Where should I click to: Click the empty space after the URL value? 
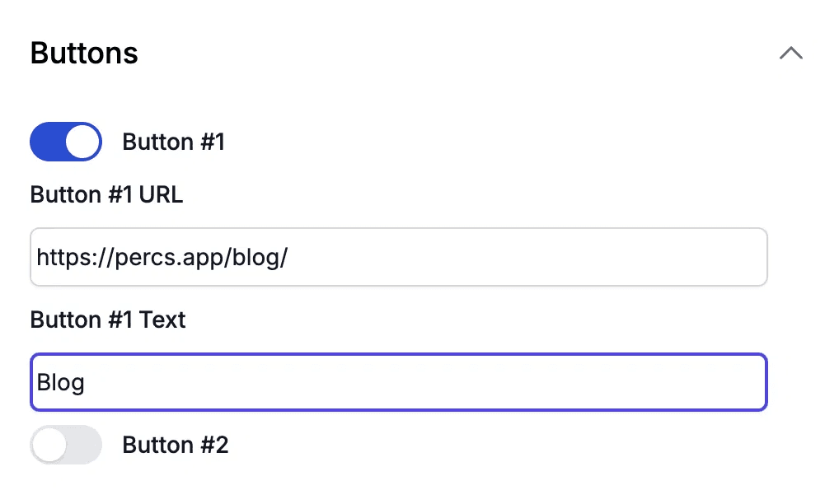527,257
